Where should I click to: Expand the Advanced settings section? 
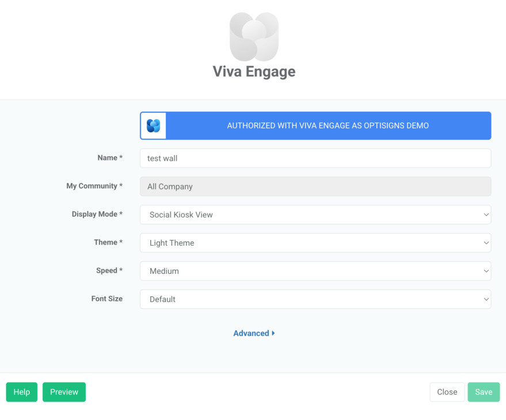254,333
